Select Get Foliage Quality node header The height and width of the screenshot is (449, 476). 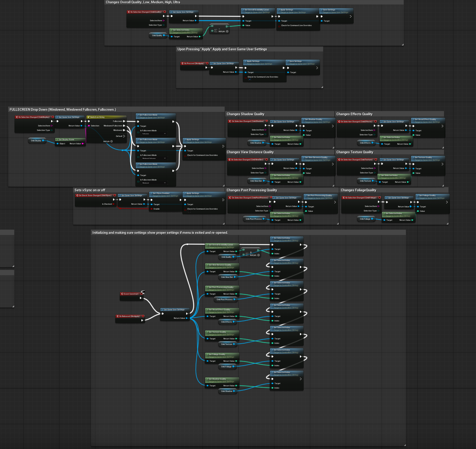tap(222, 355)
